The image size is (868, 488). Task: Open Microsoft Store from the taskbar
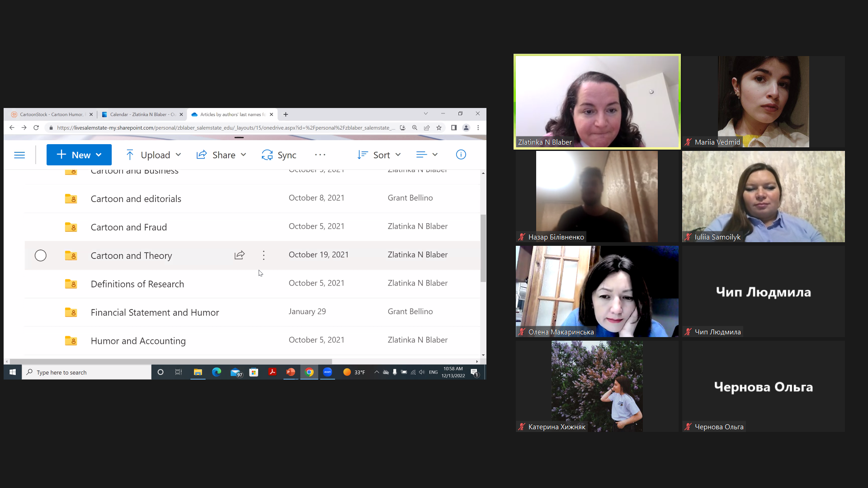(x=254, y=372)
